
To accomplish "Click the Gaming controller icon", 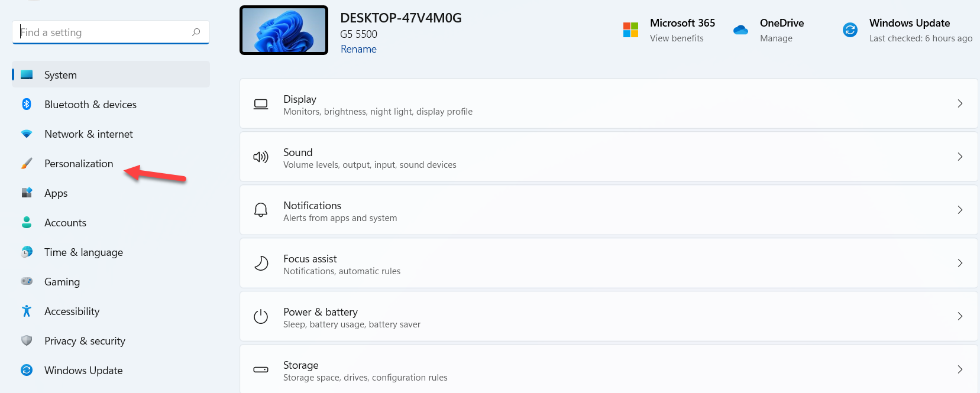I will [x=27, y=282].
